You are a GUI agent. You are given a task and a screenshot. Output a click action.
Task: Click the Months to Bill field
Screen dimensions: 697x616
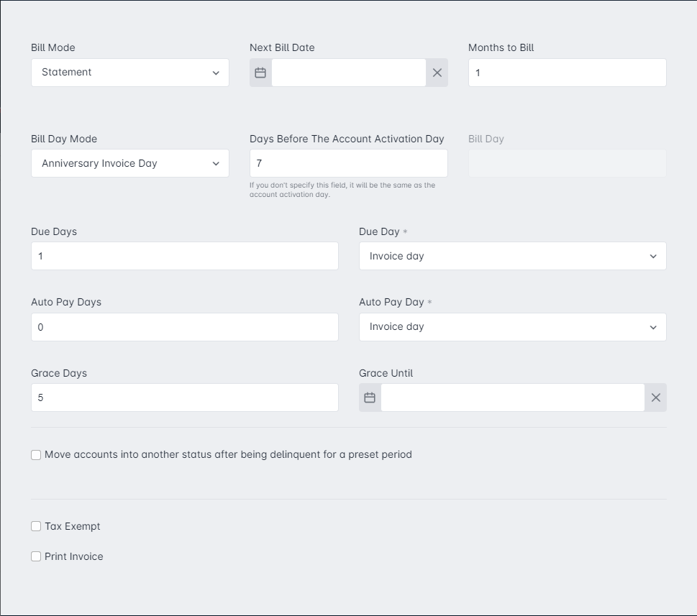tap(568, 73)
